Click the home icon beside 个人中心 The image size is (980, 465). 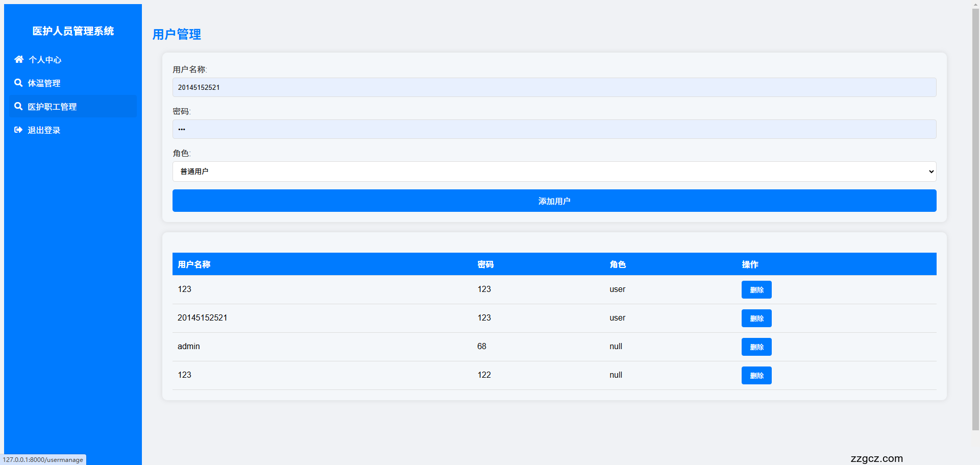point(19,59)
